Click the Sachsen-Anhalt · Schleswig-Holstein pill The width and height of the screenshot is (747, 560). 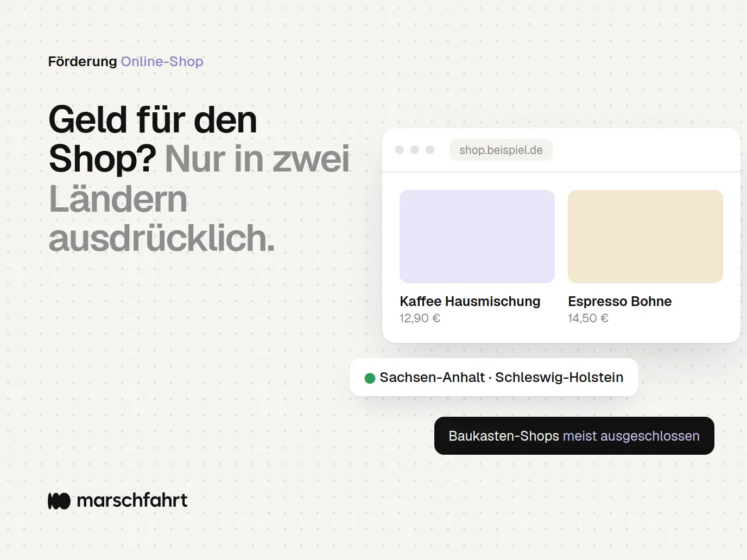[494, 377]
